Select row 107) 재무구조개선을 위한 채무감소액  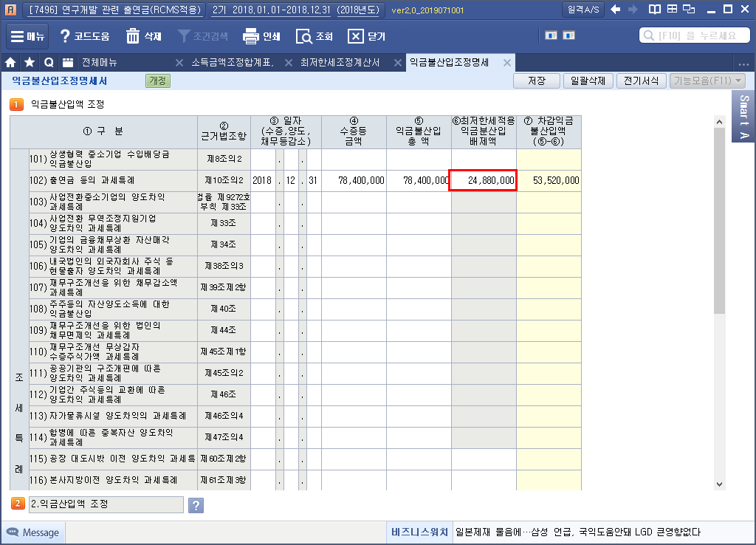(113, 287)
